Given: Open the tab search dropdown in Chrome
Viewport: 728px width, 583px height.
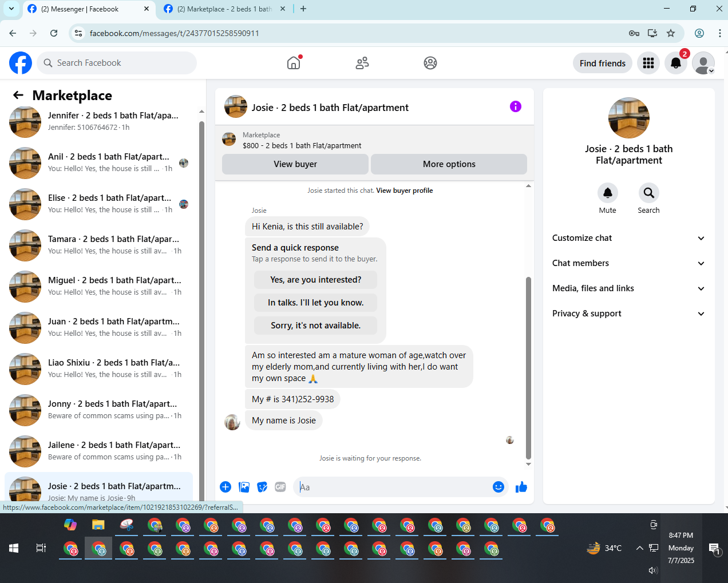Looking at the screenshot, I should click(x=11, y=9).
